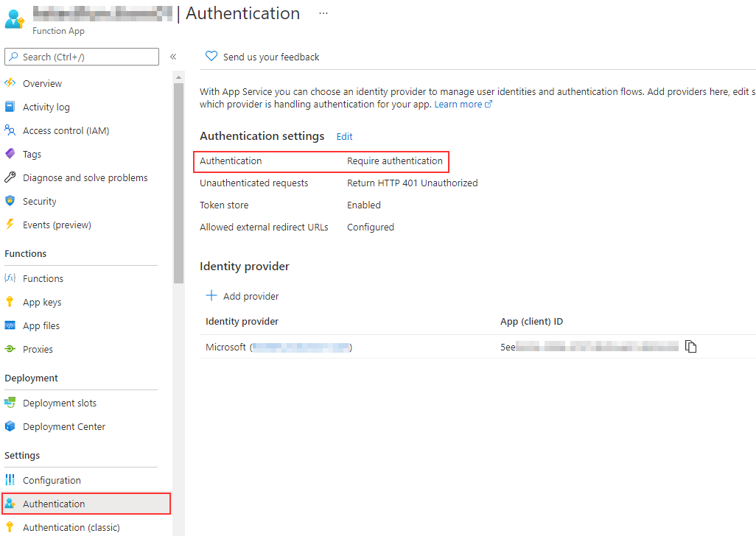This screenshot has height=536, width=756.
Task: Click the App (client) ID column header
Action: pos(531,321)
